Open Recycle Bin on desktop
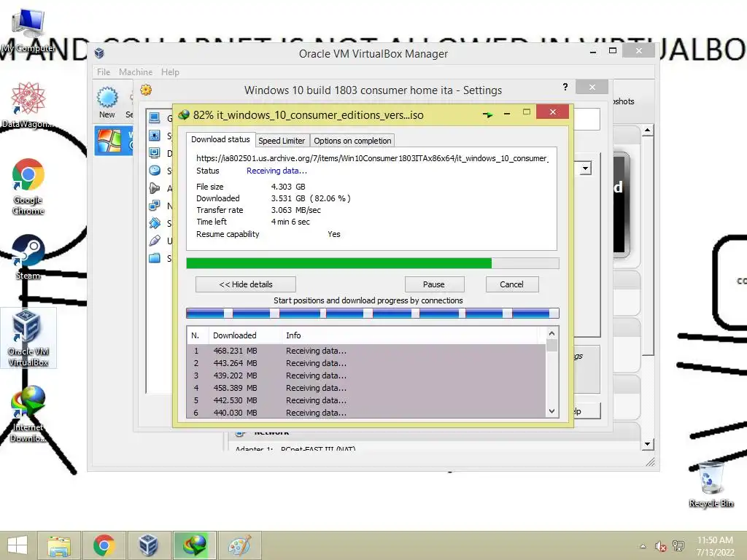 [711, 484]
